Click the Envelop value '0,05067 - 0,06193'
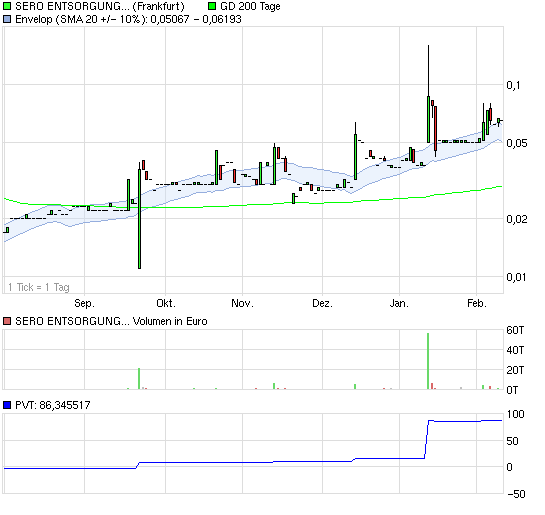The image size is (545, 515). (196, 19)
